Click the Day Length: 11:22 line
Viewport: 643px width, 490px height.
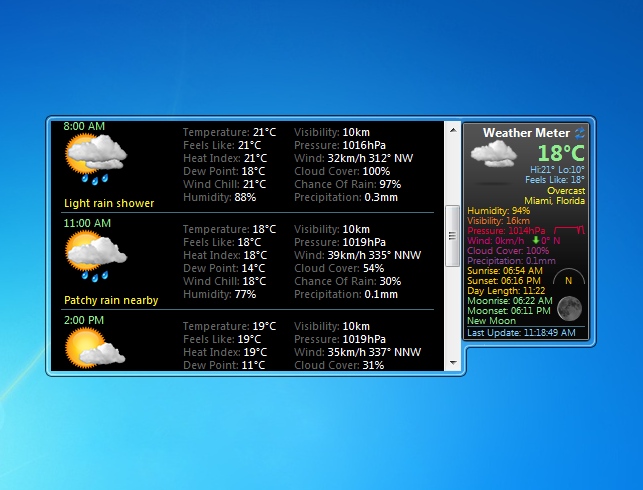[x=506, y=291]
